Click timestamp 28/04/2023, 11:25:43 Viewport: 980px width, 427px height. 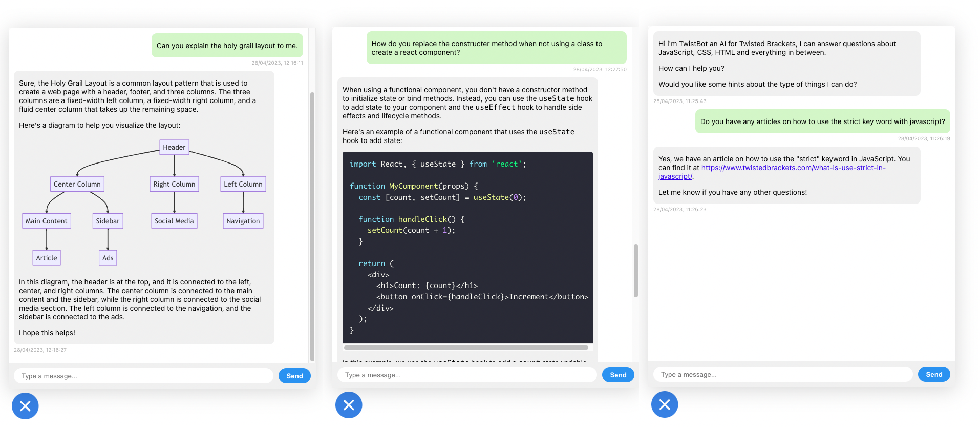point(679,101)
